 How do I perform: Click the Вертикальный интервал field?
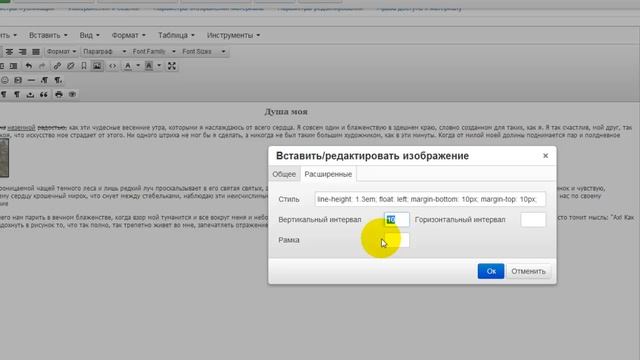click(396, 220)
